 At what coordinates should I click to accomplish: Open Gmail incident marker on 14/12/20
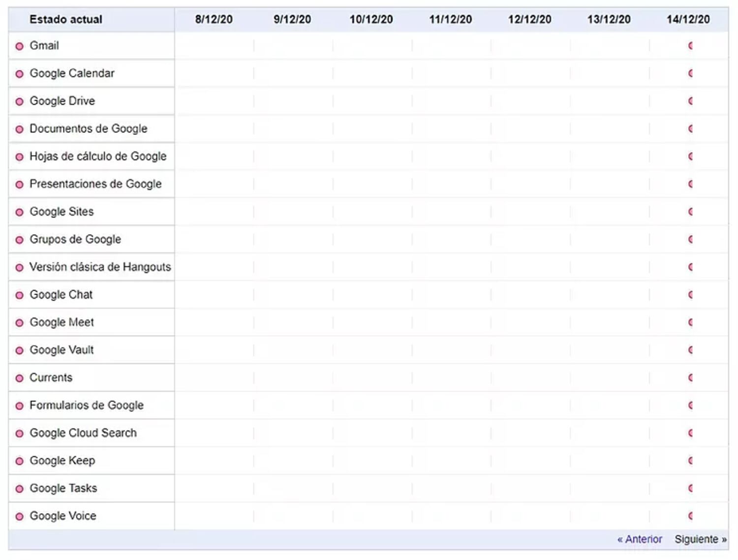(691, 46)
